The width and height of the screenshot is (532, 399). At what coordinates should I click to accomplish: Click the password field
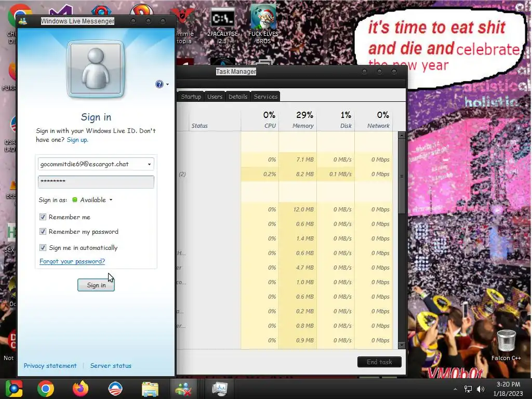click(x=96, y=182)
